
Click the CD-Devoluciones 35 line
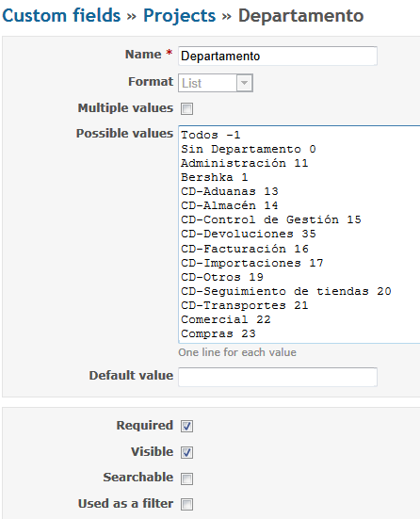coord(249,234)
